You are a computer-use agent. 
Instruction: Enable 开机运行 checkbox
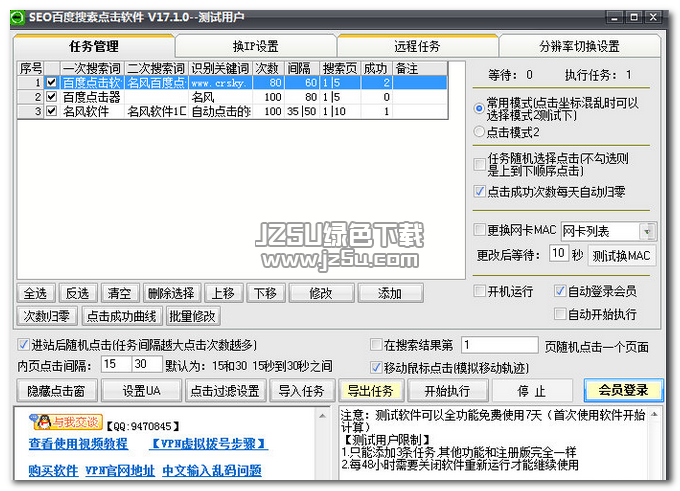479,291
